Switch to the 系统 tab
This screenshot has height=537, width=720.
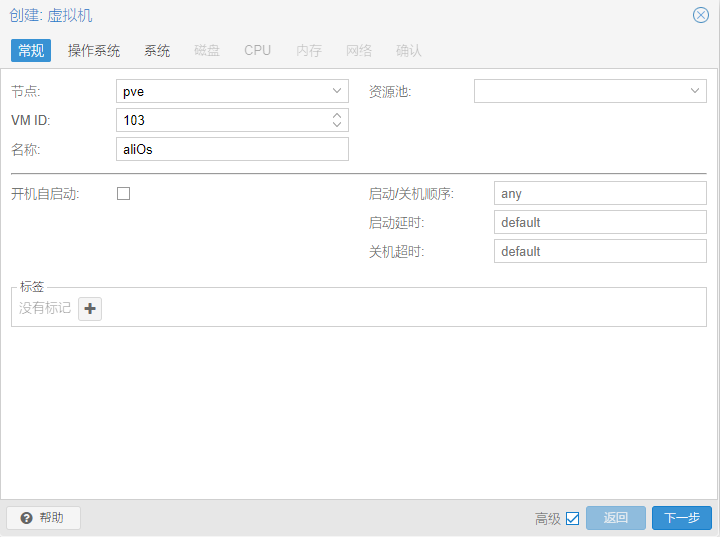coord(157,50)
